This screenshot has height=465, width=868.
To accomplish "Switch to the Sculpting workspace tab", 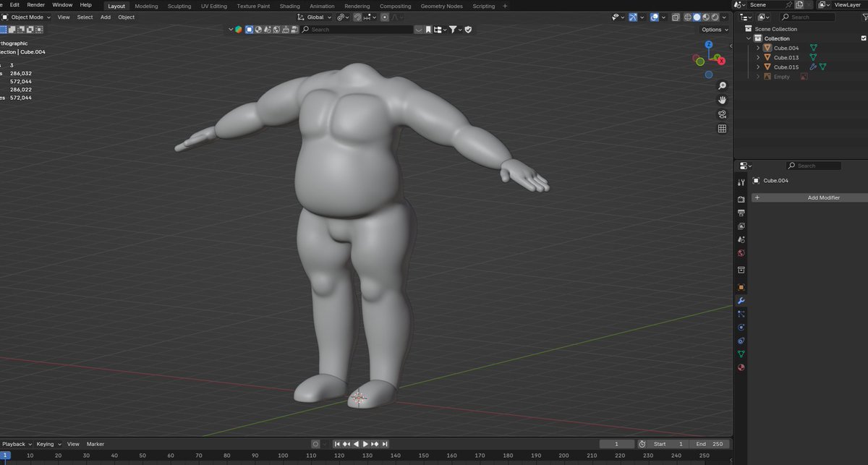I will [x=179, y=6].
